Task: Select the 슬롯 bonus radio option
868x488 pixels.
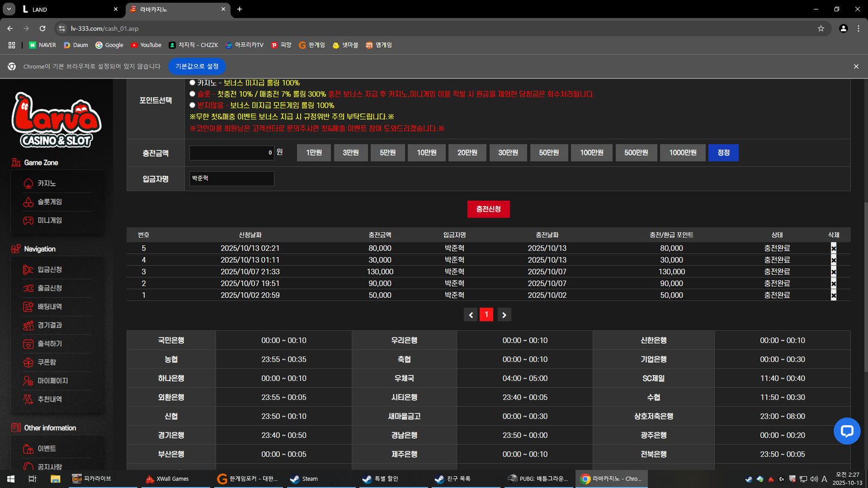Action: [192, 94]
